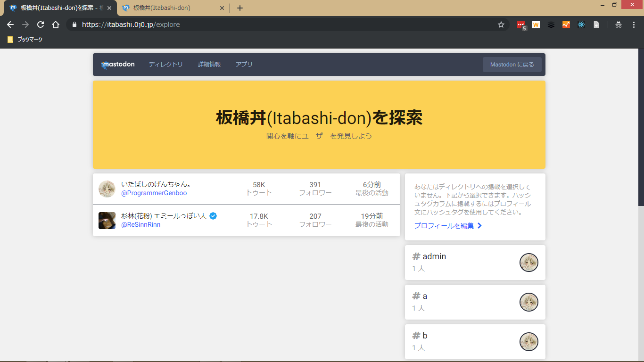Image resolution: width=644 pixels, height=362 pixels.
Task: Reload the page
Action: 41,25
